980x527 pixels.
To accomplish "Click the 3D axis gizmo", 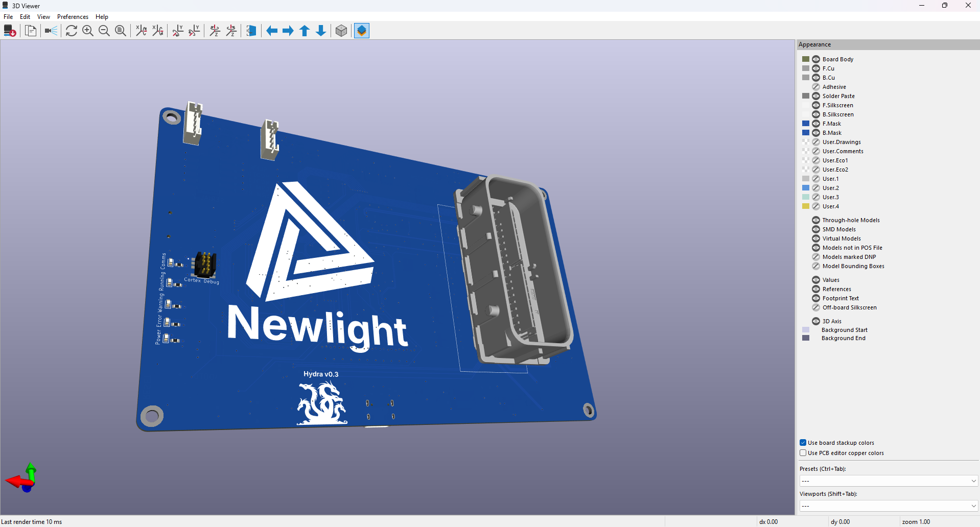I will click(x=22, y=478).
